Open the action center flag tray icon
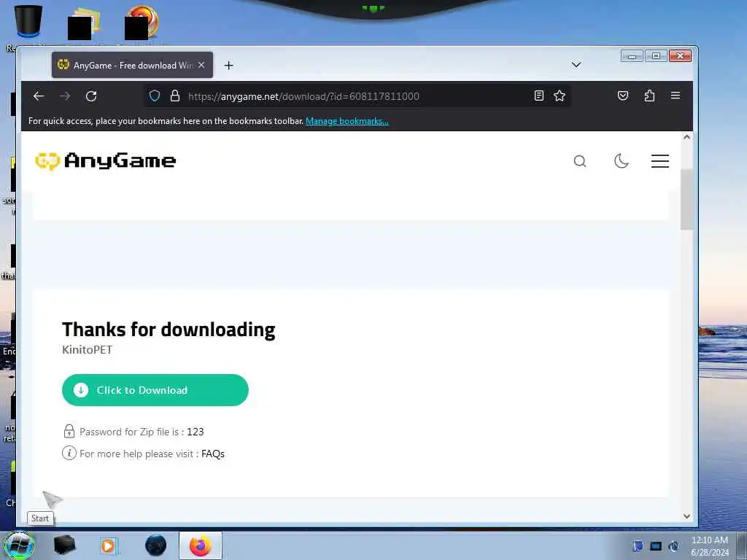 pos(638,546)
